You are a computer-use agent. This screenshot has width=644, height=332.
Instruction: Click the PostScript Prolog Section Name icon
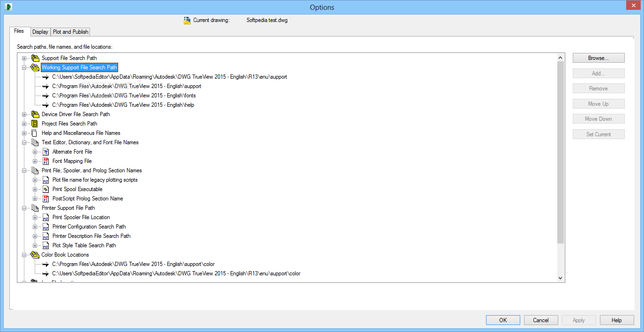tap(45, 199)
